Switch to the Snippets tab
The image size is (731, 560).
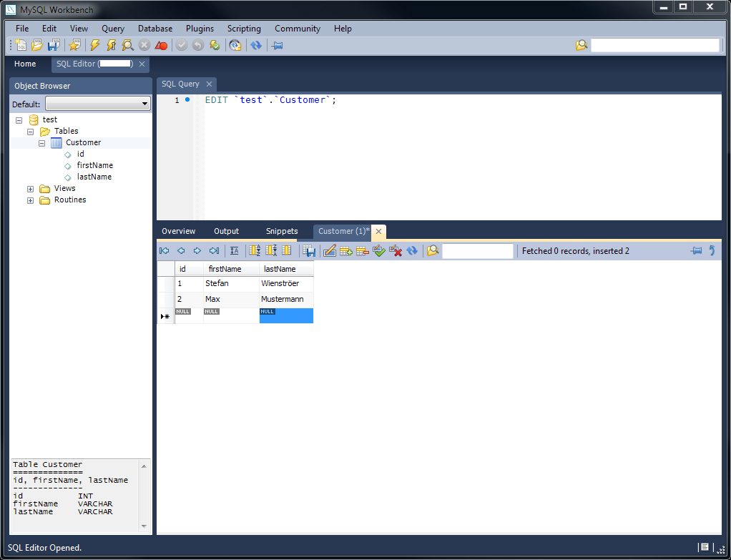[x=282, y=231]
